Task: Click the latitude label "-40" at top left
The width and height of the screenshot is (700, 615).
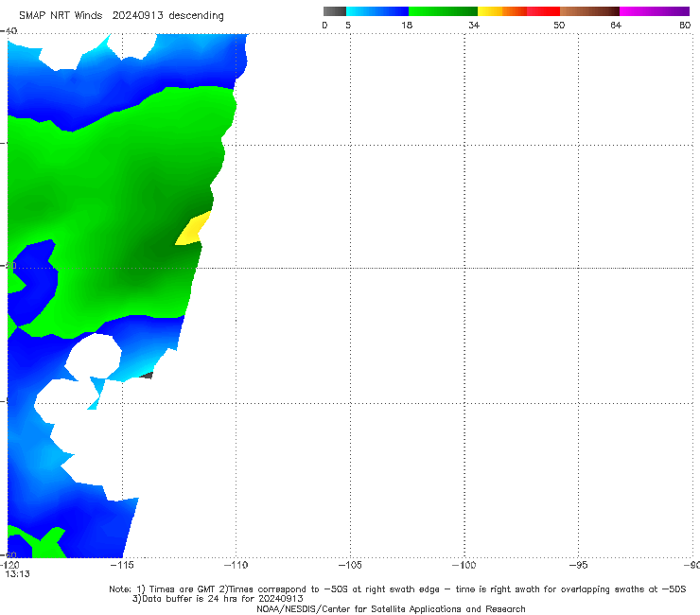Action: coord(9,31)
